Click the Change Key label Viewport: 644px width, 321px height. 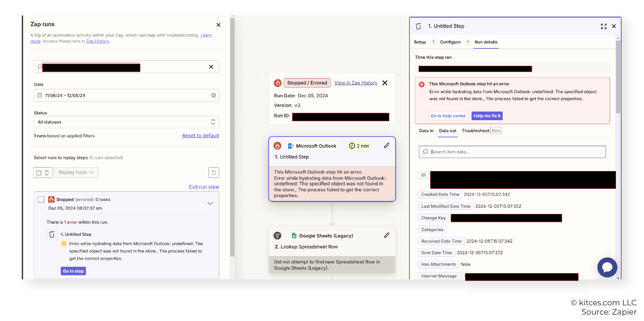pyautogui.click(x=433, y=218)
